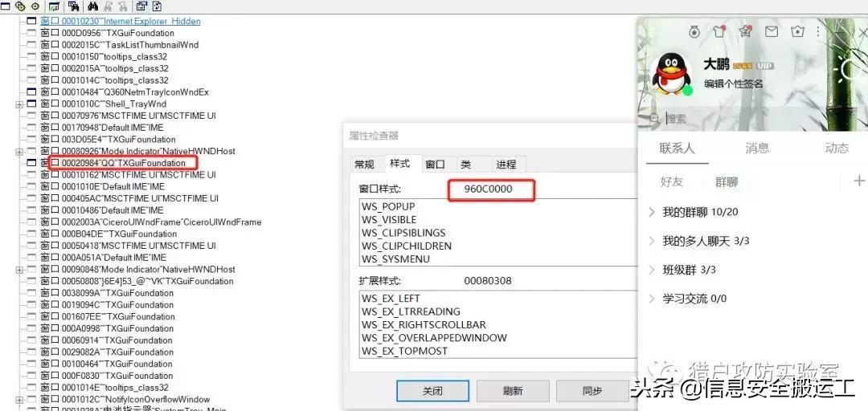The height and width of the screenshot is (411, 868).
Task: Expand the 学习交流 0/0 group
Action: coord(652,299)
